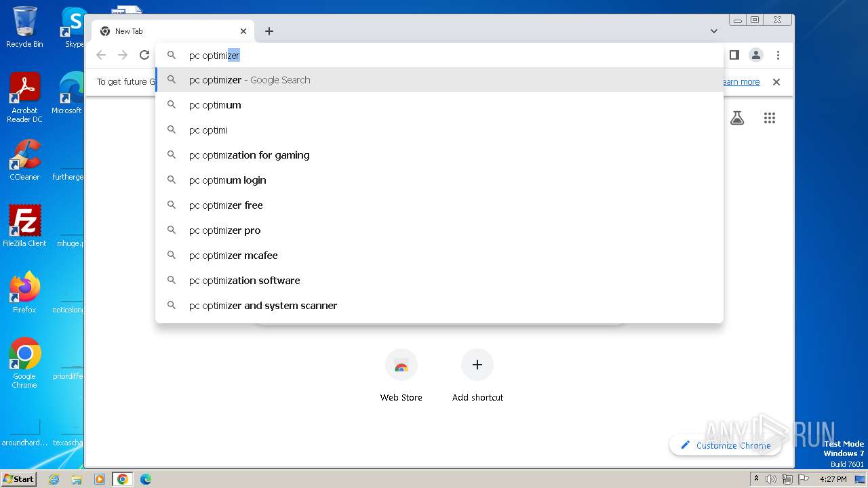Open Internet Explorer from taskbar
The width and height of the screenshot is (868, 488).
coord(54,479)
